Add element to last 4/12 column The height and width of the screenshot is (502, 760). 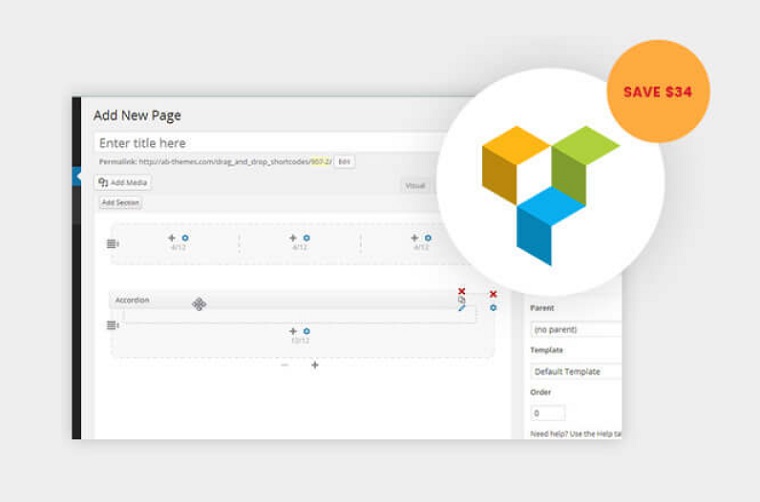coord(414,238)
